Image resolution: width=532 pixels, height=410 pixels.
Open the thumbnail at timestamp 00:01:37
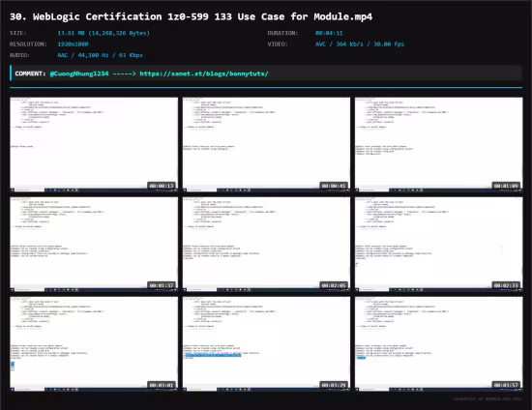tap(94, 245)
